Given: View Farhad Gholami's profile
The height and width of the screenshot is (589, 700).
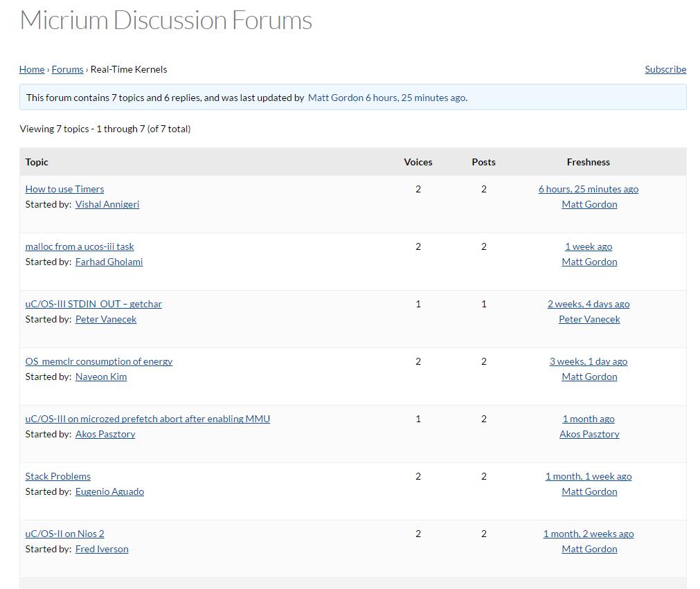Looking at the screenshot, I should click(x=109, y=262).
